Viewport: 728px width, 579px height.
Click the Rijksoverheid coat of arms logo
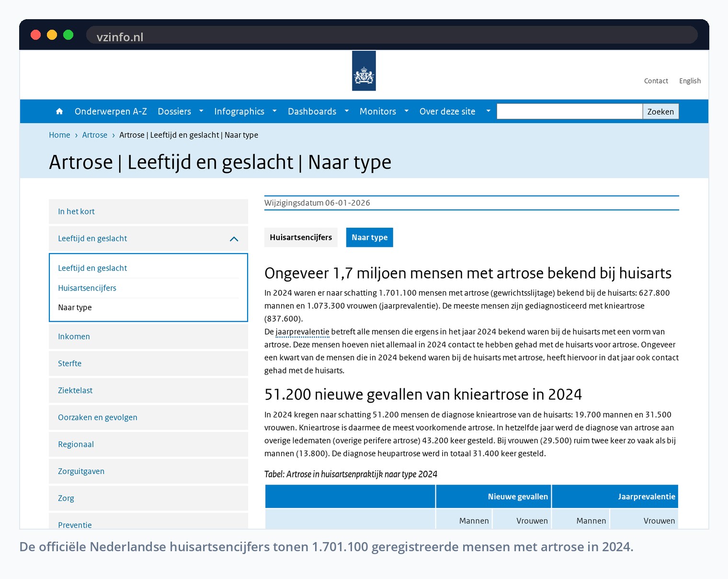tap(364, 71)
